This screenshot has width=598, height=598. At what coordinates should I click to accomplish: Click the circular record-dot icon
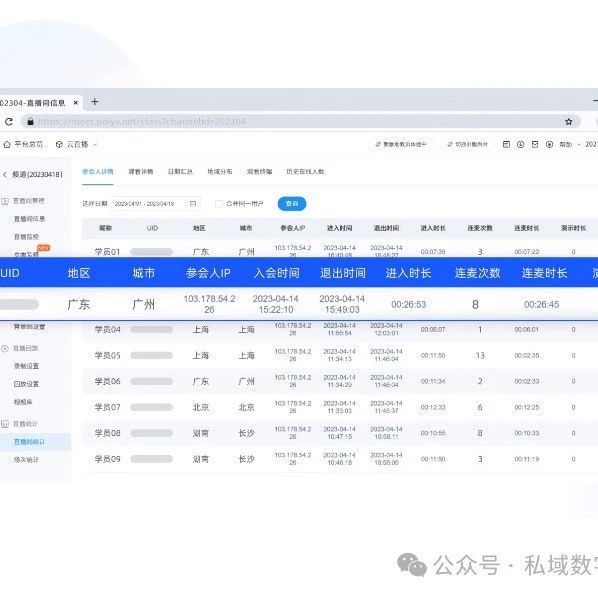[550, 144]
